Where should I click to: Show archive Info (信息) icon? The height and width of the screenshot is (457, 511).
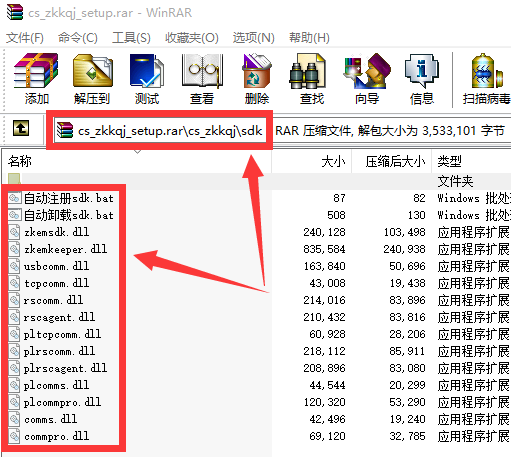tap(422, 79)
